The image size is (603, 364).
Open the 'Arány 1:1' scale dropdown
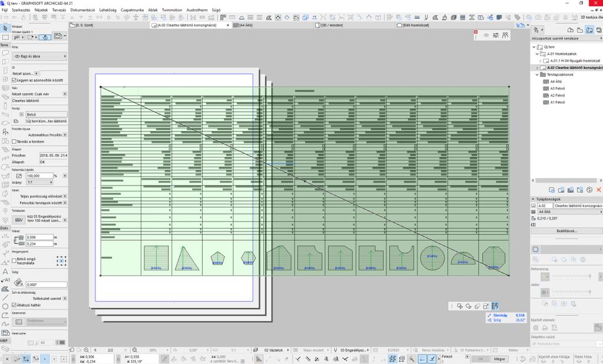(39, 183)
